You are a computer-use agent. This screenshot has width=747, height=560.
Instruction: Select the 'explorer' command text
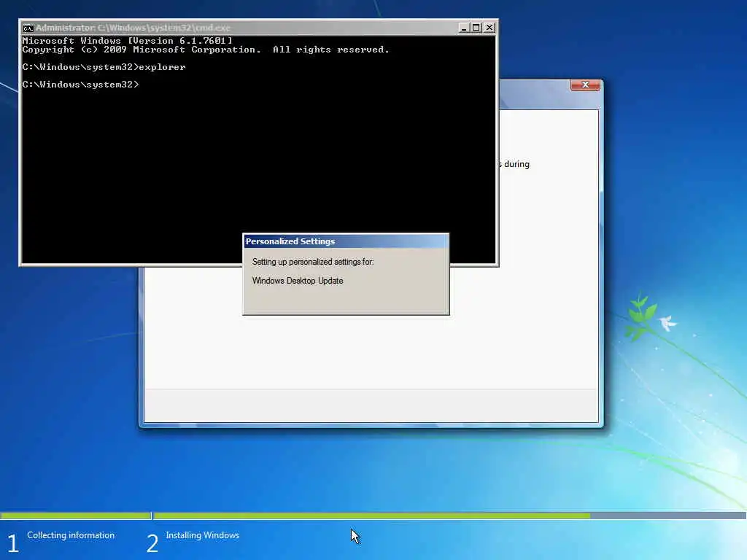click(162, 67)
